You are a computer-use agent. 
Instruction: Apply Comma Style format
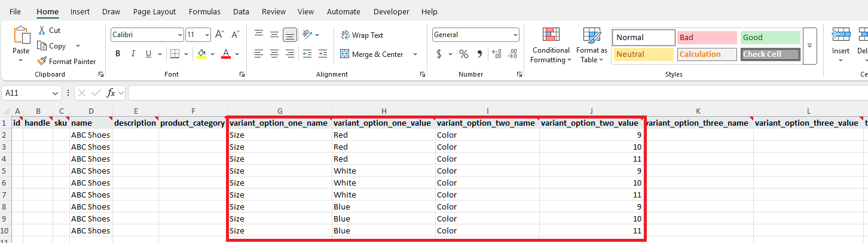click(x=479, y=54)
